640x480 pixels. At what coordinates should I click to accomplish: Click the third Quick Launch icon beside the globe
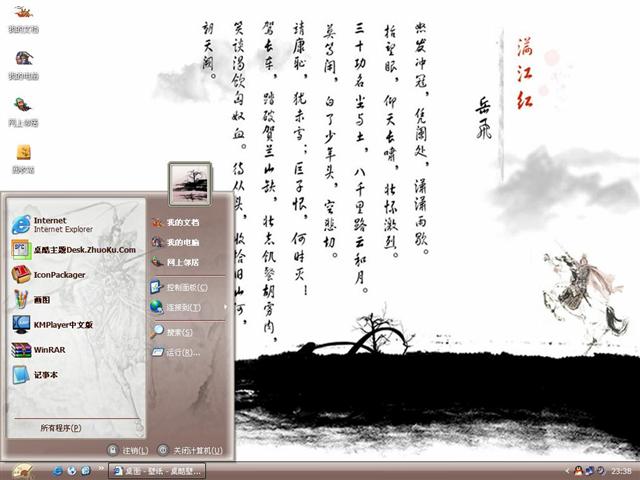(86, 471)
